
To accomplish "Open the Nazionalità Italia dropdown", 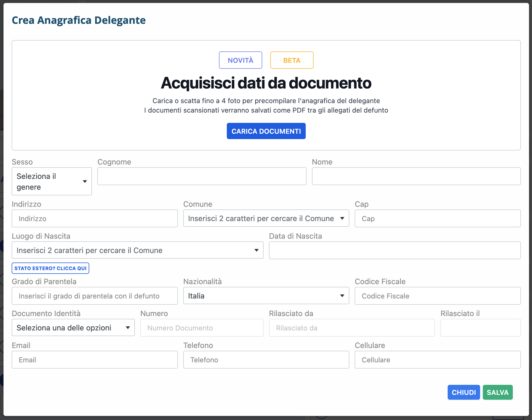I will [x=266, y=296].
